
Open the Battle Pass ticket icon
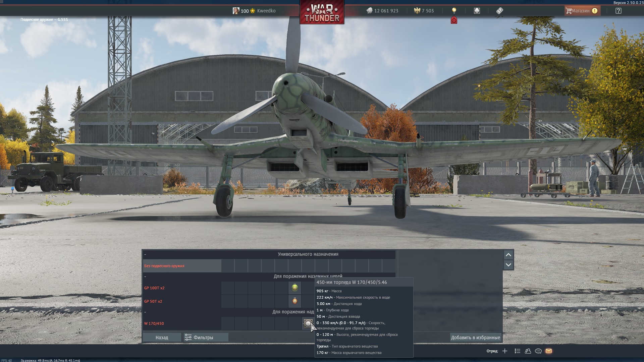pos(499,11)
